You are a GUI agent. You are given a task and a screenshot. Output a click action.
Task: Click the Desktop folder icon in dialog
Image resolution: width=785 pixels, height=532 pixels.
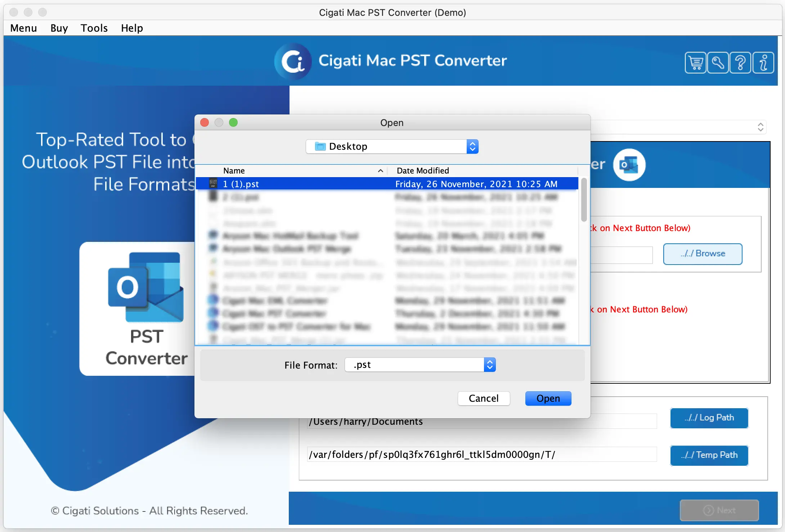point(320,146)
